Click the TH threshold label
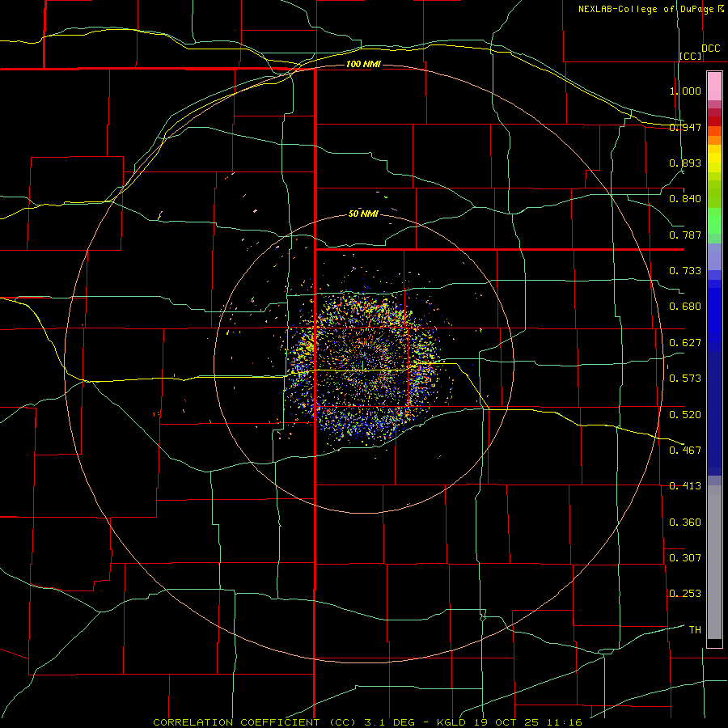 click(x=695, y=630)
